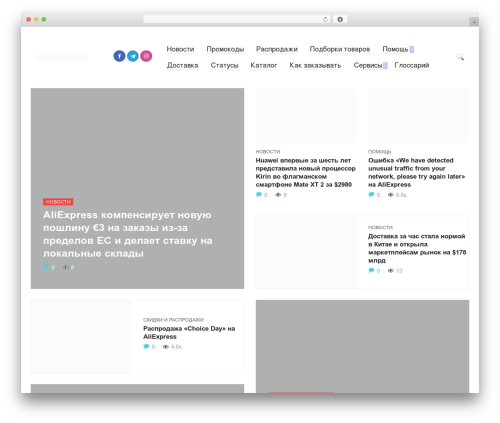This screenshot has height=423, width=500.
Task: Click comment icon under unusual traffic article
Action: coord(371,195)
